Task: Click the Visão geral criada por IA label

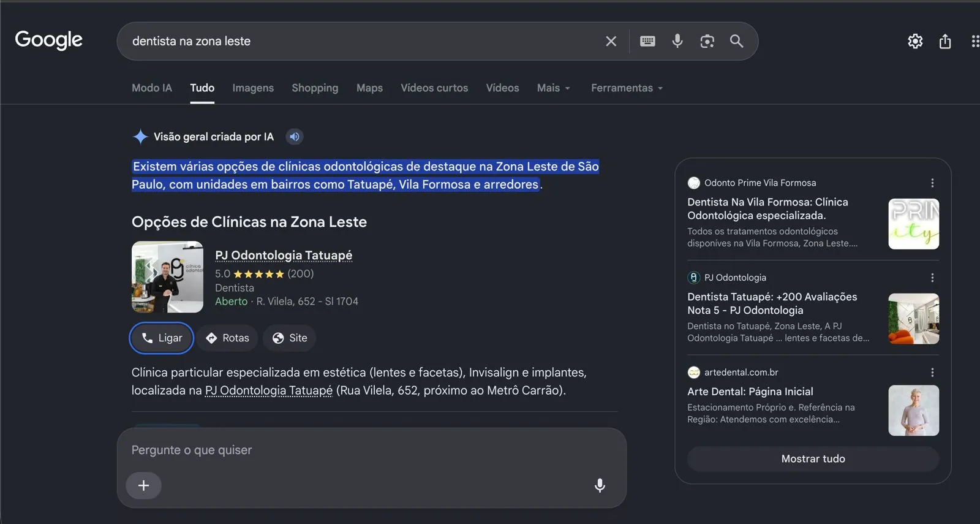Action: click(214, 137)
